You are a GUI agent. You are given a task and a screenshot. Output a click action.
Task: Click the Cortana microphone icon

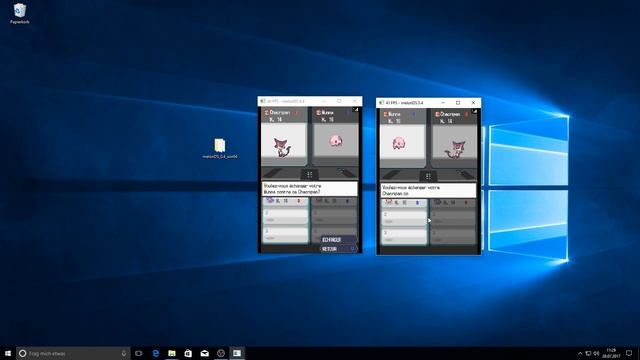124,353
